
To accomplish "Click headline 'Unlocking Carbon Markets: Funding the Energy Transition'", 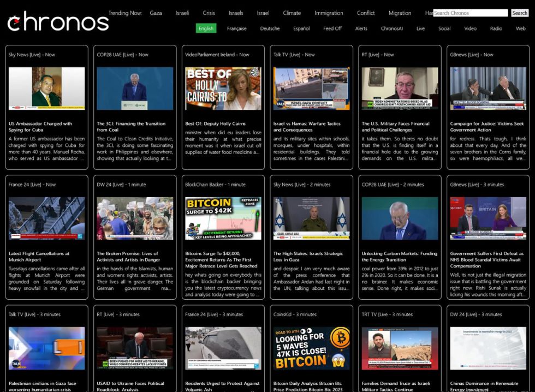I will point(399,257).
